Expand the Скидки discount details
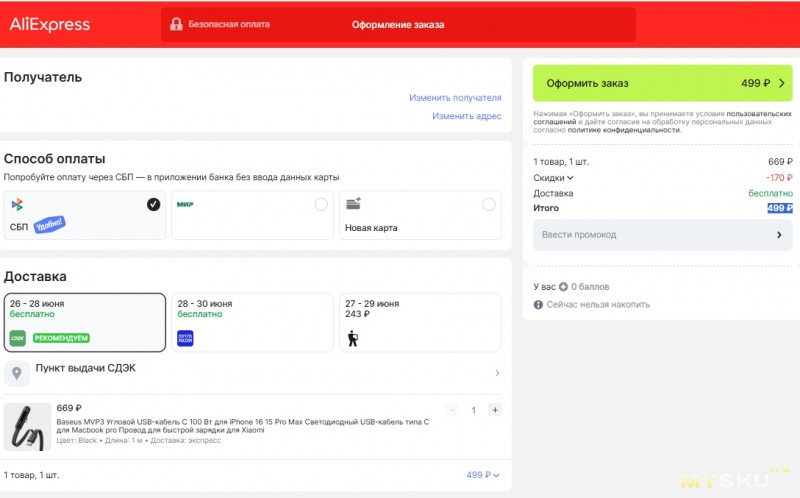 [553, 178]
